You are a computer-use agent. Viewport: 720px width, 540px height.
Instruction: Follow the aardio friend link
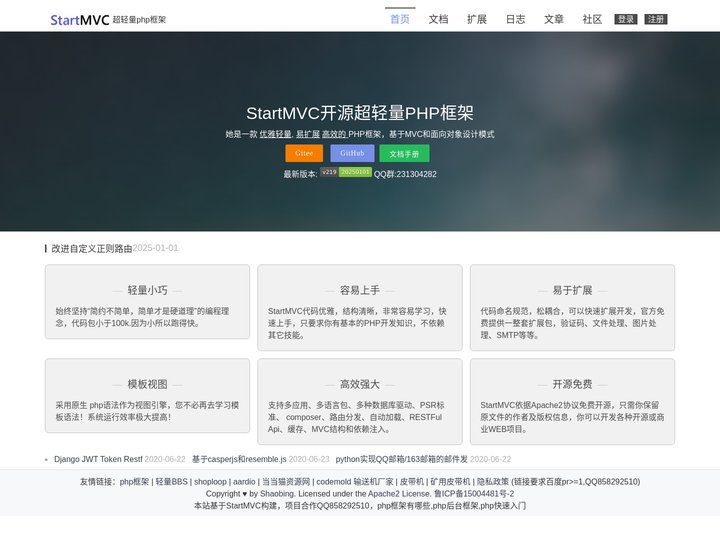pos(244,482)
